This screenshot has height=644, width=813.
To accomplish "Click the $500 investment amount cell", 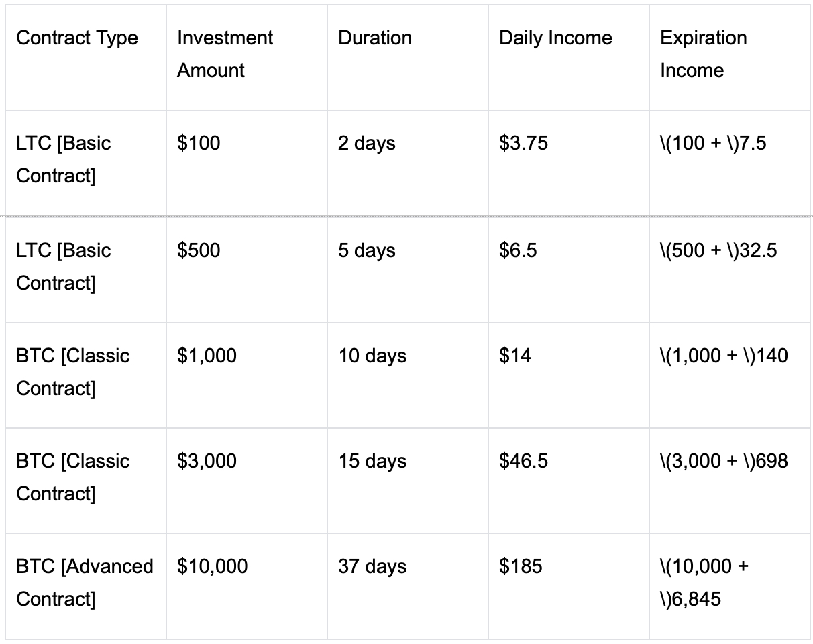I will click(199, 250).
